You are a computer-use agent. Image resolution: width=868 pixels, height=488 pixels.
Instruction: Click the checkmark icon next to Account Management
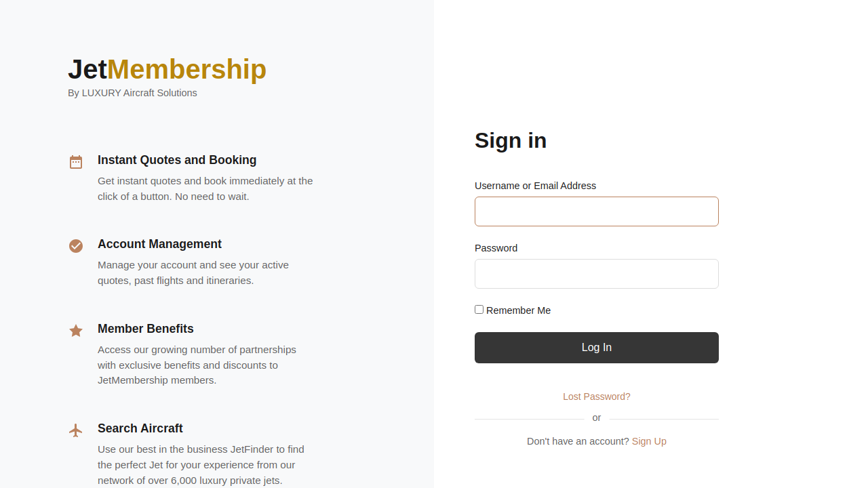76,246
